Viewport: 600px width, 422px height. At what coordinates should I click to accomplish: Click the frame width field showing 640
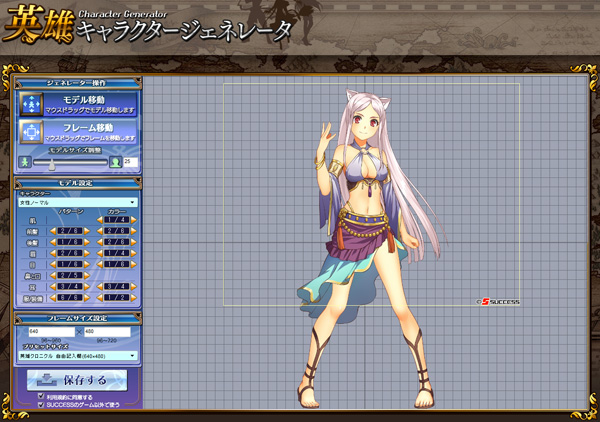[52, 332]
